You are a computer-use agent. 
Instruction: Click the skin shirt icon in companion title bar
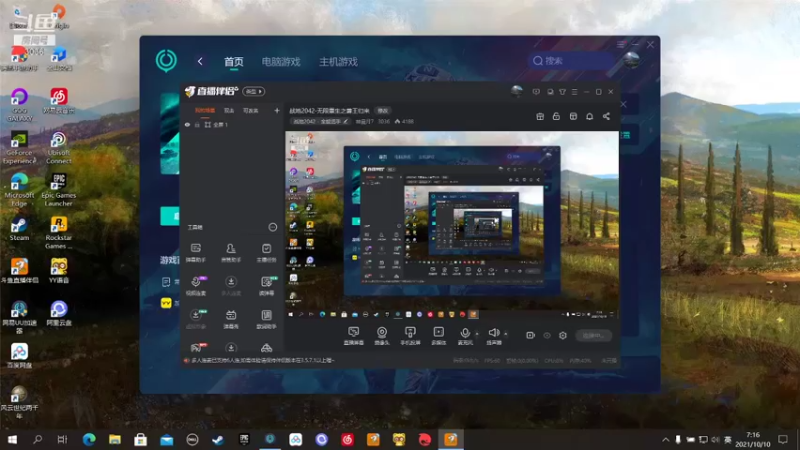coord(562,92)
